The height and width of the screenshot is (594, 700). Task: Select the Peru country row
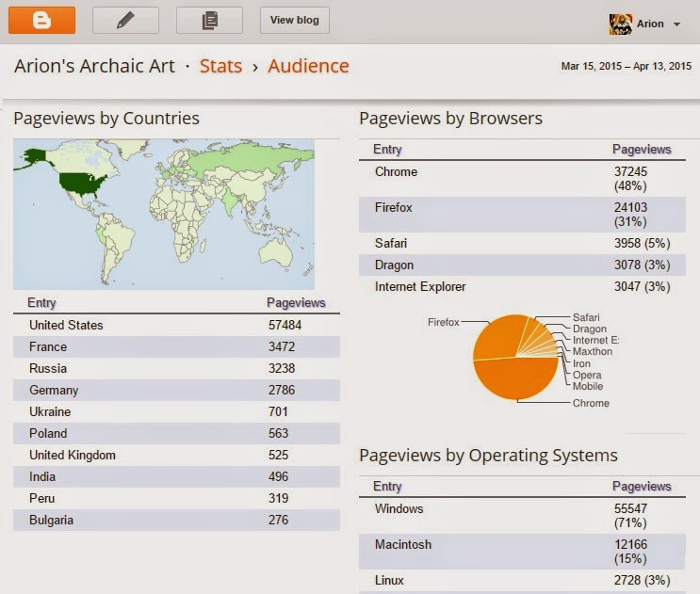click(176, 498)
